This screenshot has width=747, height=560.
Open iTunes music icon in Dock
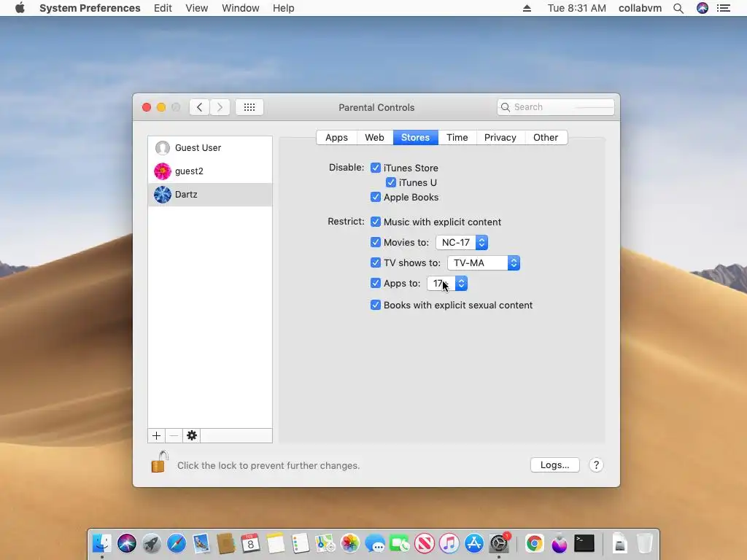[449, 543]
